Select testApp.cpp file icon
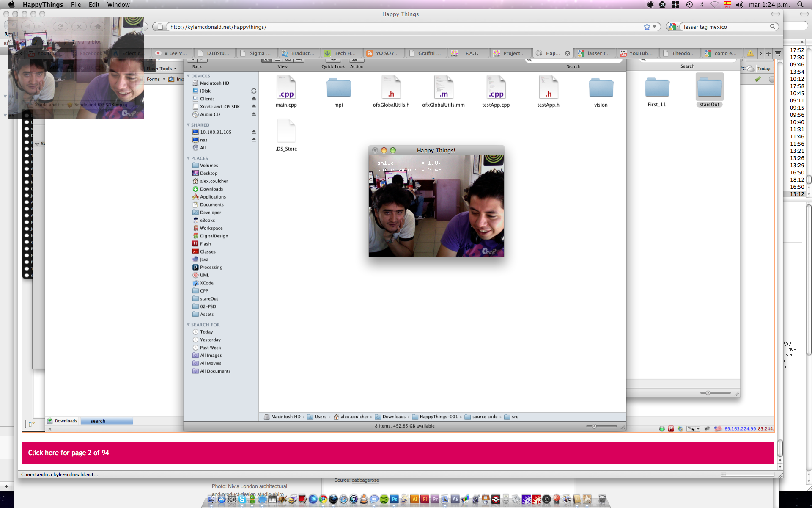 496,87
